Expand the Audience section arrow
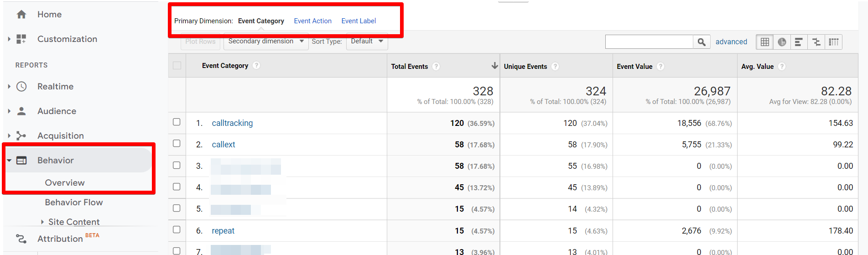The image size is (868, 255). 9,111
